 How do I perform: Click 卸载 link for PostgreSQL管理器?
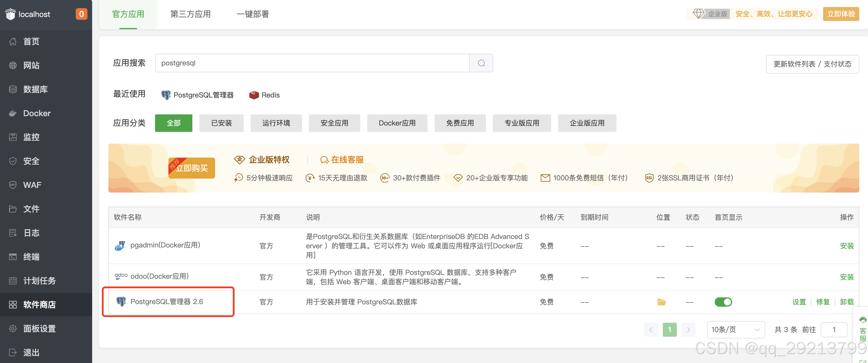pos(846,302)
